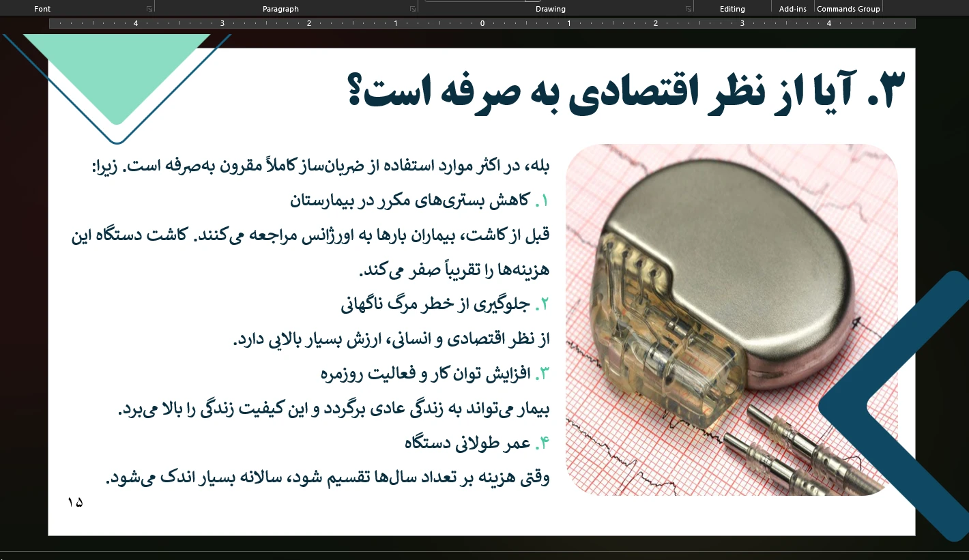969x560 pixels.
Task: Select the dark blue chevron shape at right
Action: (887, 408)
